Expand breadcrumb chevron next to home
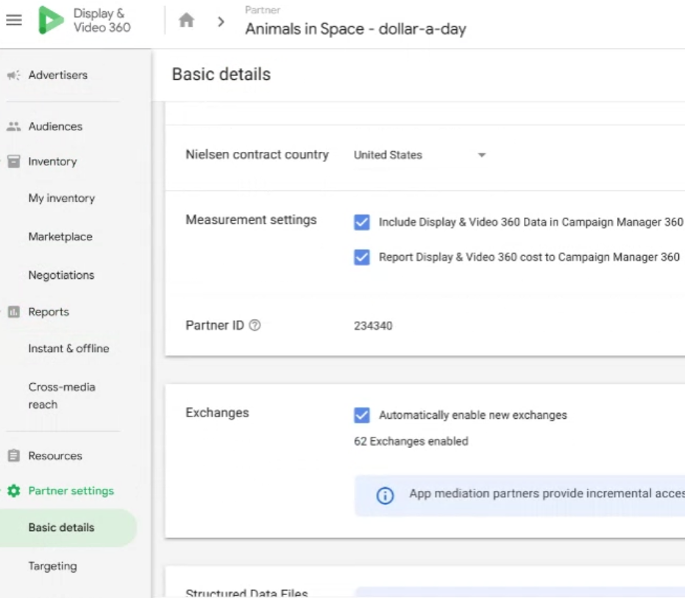 pos(221,21)
